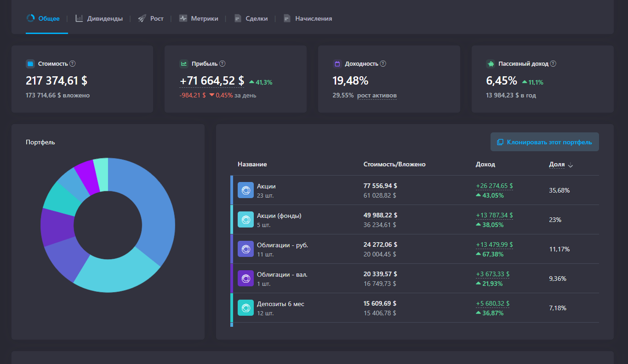Screen dimensions: 628x364
Task: Open the Дивиденды tab
Action: tap(99, 18)
